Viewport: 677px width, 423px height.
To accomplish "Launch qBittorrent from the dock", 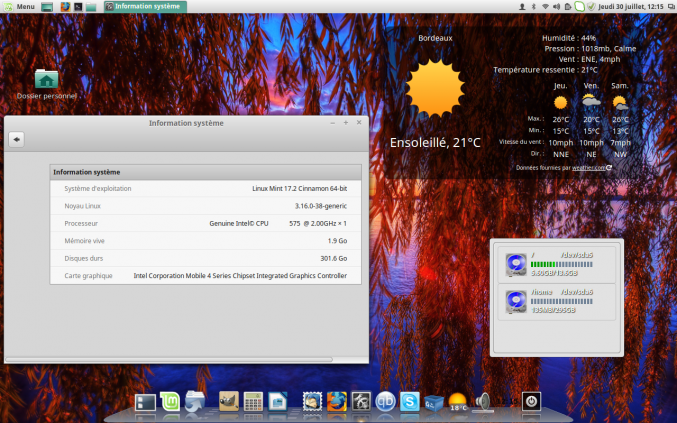I will (385, 402).
